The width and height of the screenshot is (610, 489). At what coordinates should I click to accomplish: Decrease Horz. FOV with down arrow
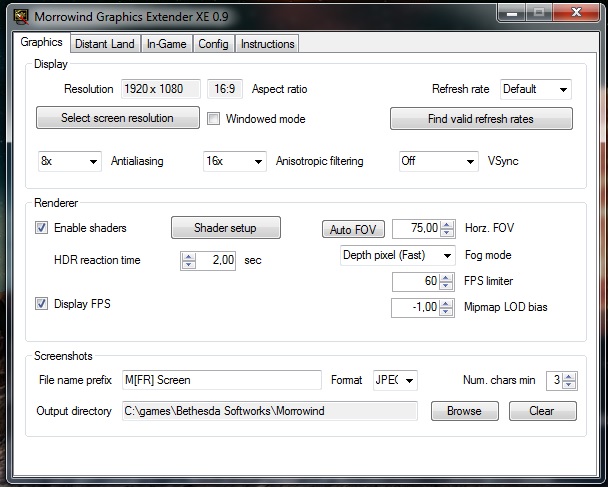447,233
